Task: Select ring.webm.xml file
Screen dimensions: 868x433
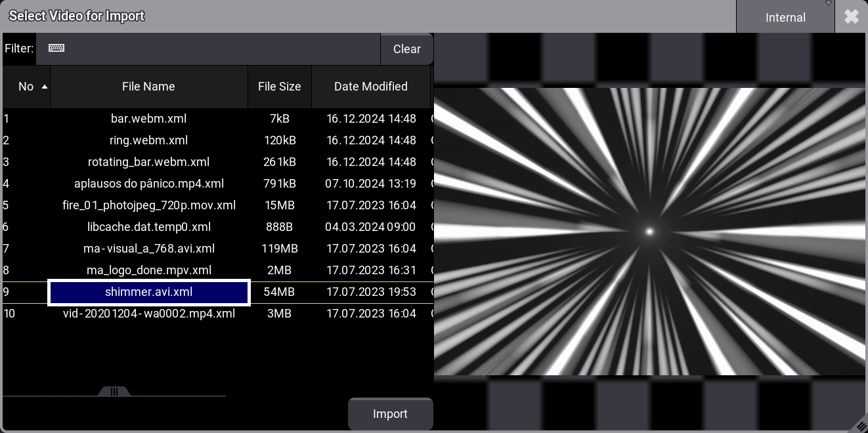Action: pyautogui.click(x=148, y=140)
